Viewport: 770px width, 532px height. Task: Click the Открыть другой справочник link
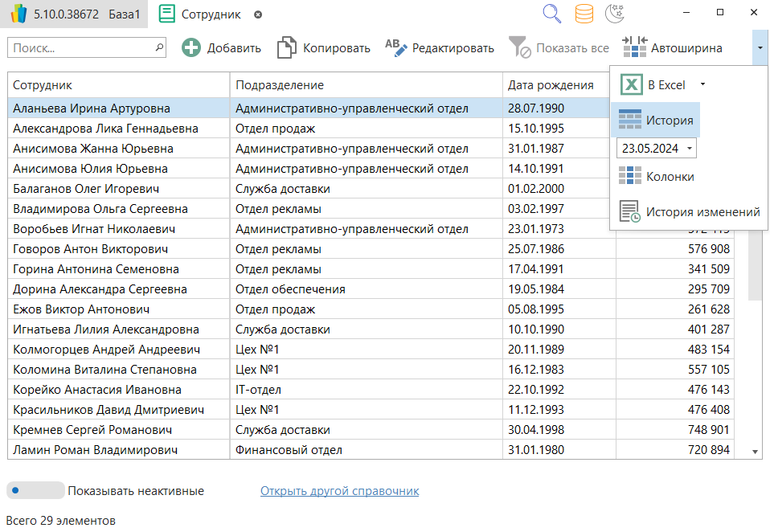(339, 491)
